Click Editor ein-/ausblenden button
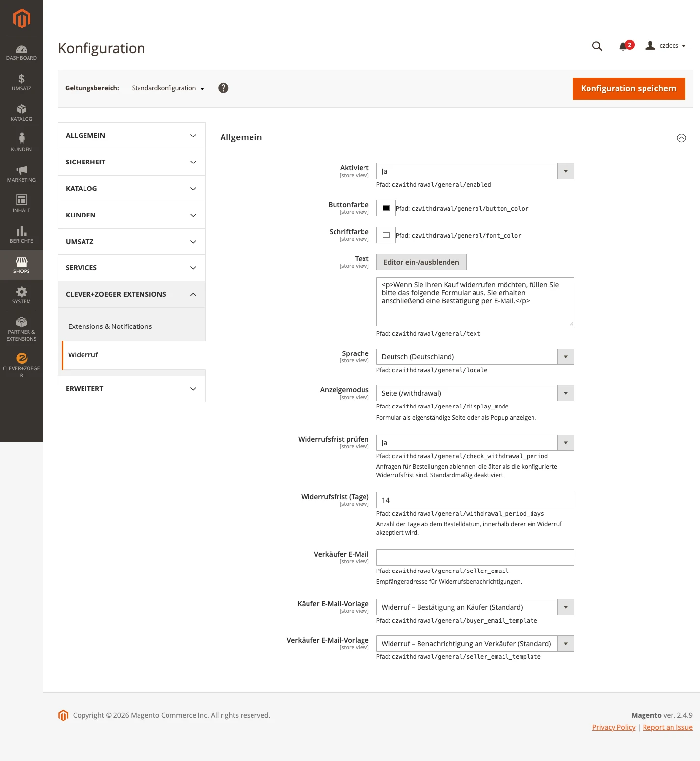The image size is (700, 761). [421, 262]
